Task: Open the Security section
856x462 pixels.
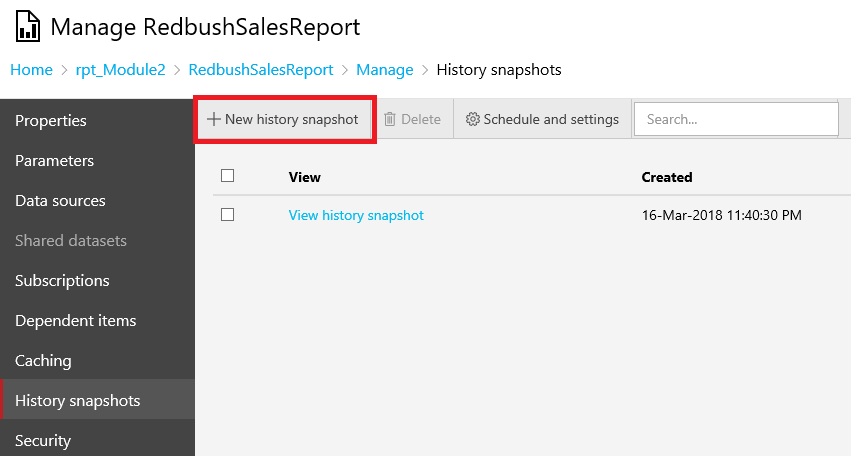Action: [43, 441]
